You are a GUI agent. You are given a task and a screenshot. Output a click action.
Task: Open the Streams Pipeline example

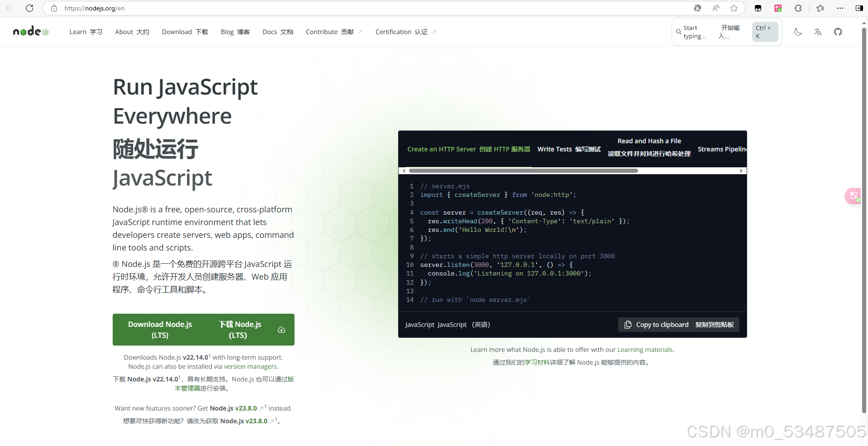pyautogui.click(x=722, y=149)
